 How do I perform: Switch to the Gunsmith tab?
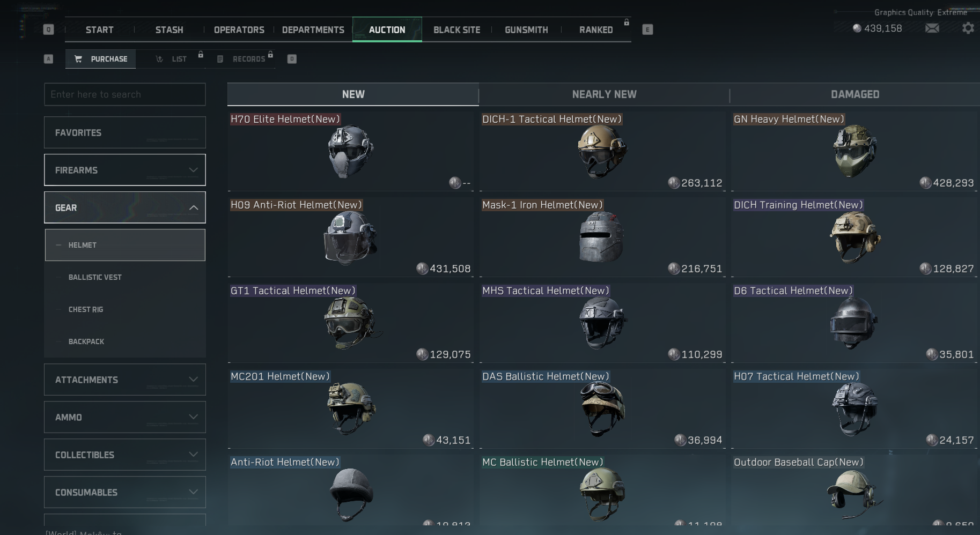tap(526, 30)
